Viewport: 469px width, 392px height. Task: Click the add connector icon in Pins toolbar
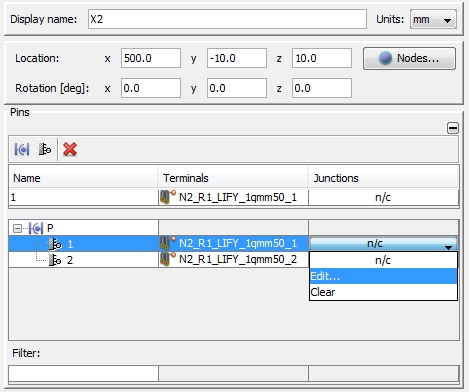pyautogui.click(x=22, y=149)
